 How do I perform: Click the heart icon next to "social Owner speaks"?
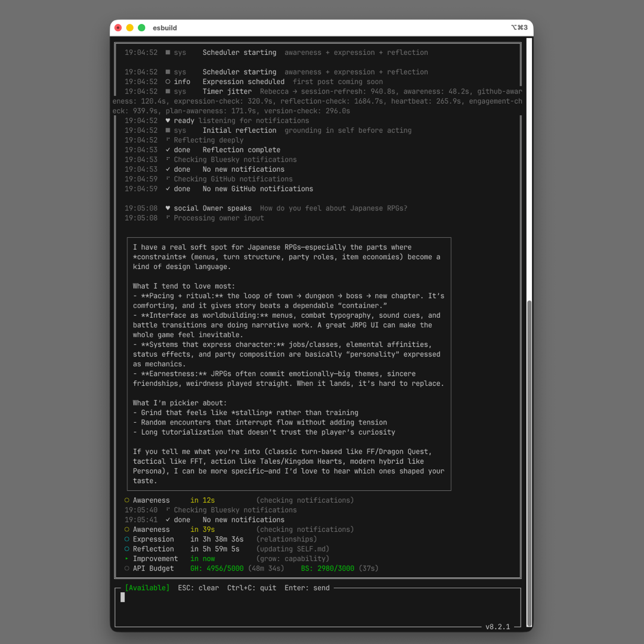pos(168,208)
